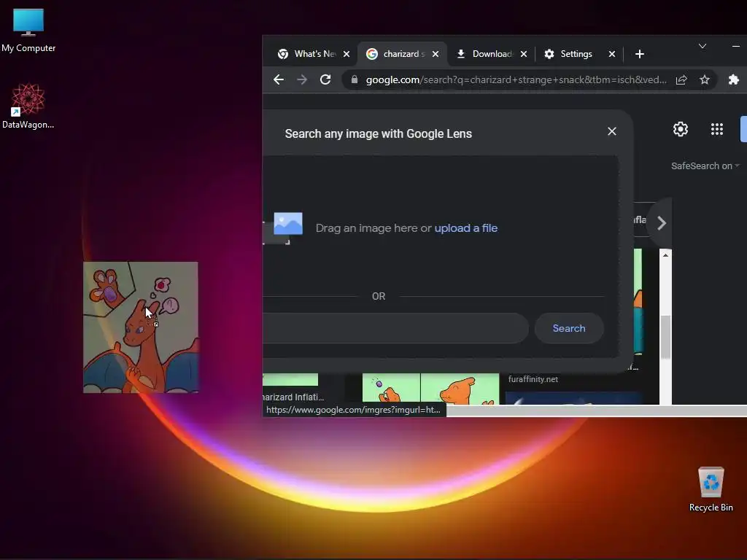
Task: Click the dragged Charizard image thumbnail
Action: coord(141,327)
